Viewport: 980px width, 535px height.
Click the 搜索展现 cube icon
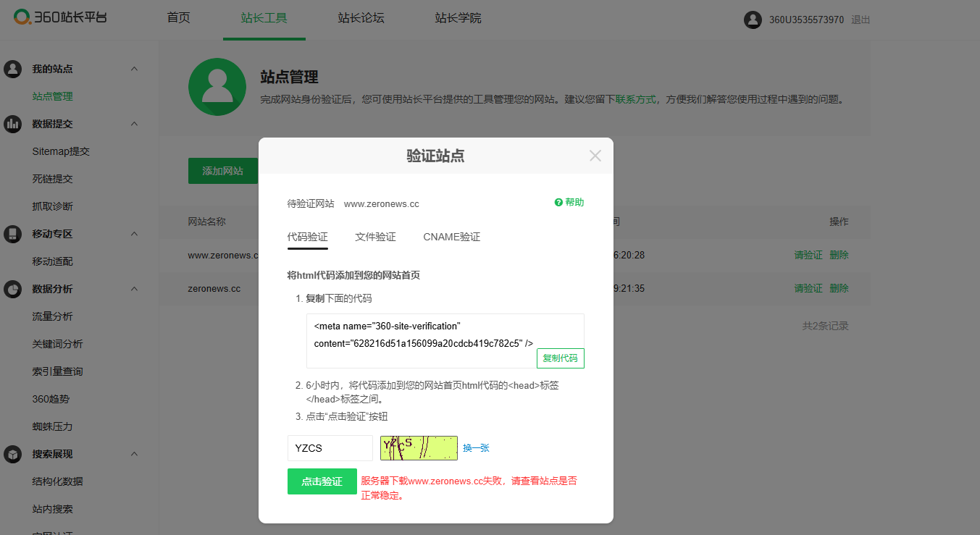pyautogui.click(x=13, y=454)
